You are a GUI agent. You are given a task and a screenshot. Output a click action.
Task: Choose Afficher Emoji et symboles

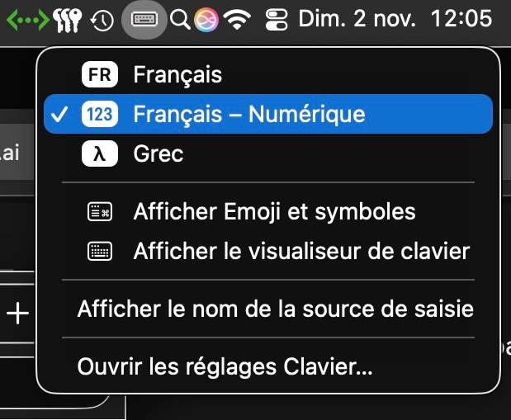[x=274, y=212]
